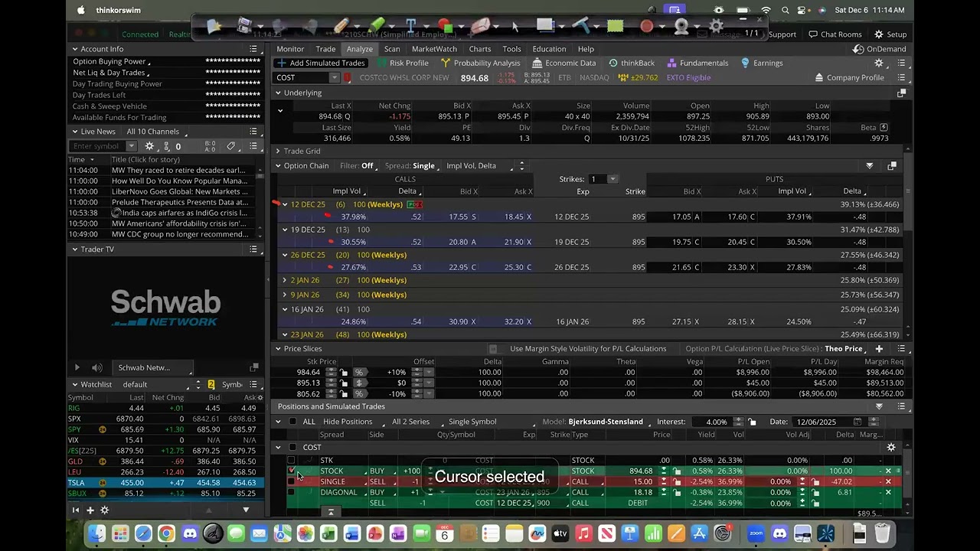Collapse the 12 DEC 25 expiration row

click(285, 205)
